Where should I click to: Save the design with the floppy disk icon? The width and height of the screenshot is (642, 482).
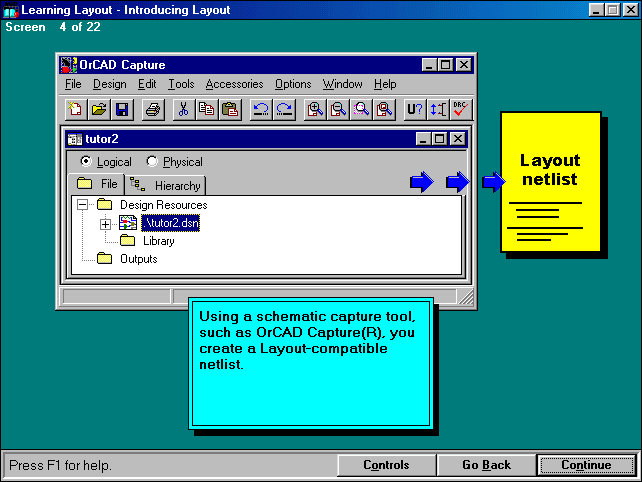121,110
